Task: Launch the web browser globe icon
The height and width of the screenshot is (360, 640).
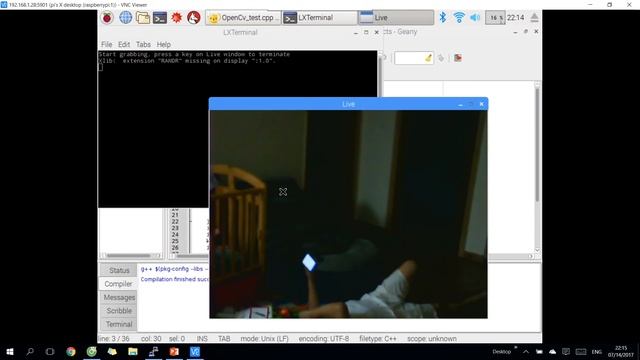Action: pos(125,18)
